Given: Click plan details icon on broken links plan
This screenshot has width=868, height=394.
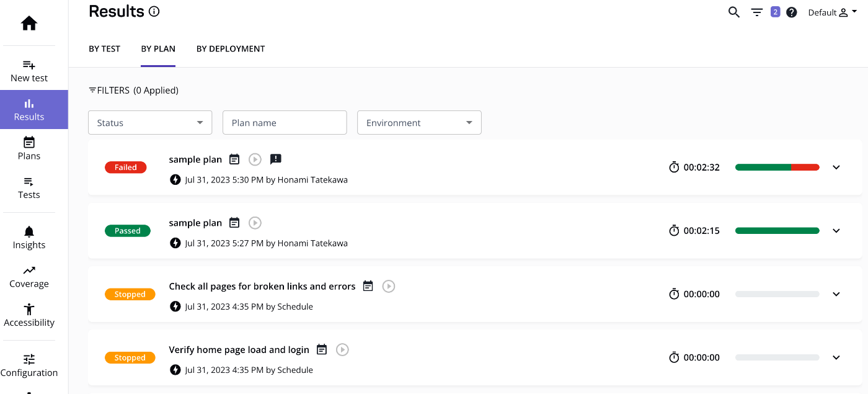Looking at the screenshot, I should click(x=368, y=286).
